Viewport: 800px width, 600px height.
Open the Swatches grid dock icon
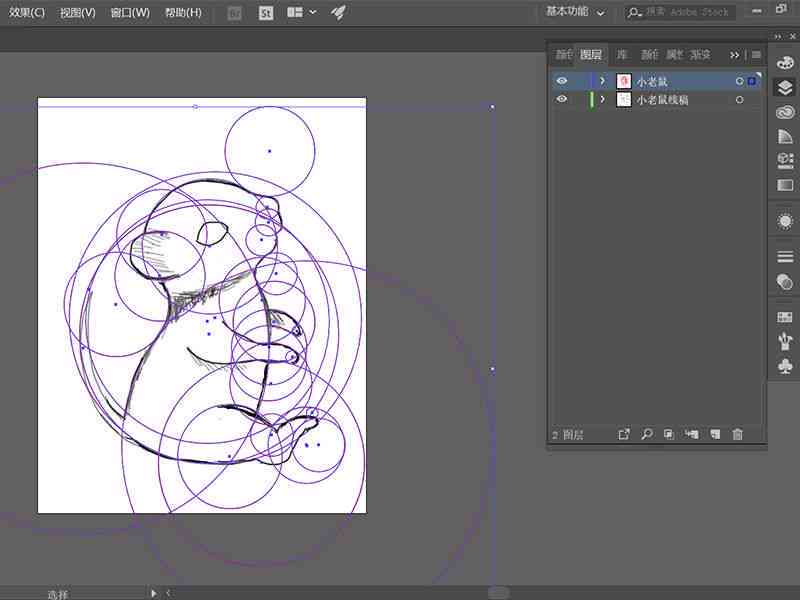point(785,317)
